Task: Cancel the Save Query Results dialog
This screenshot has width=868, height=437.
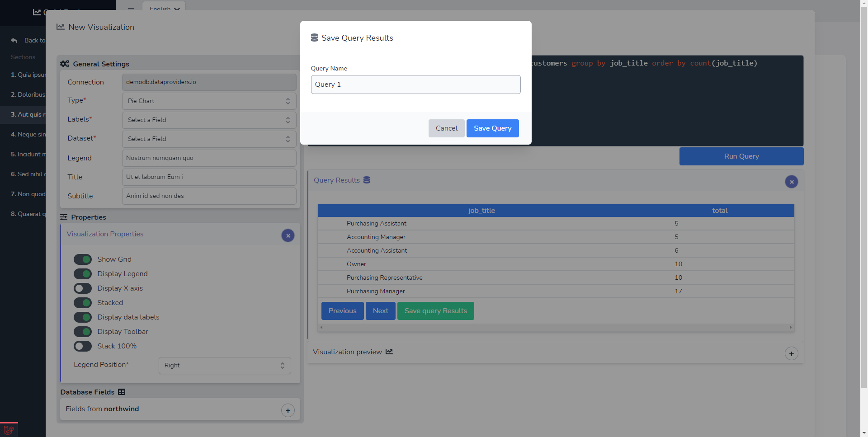Action: tap(446, 128)
